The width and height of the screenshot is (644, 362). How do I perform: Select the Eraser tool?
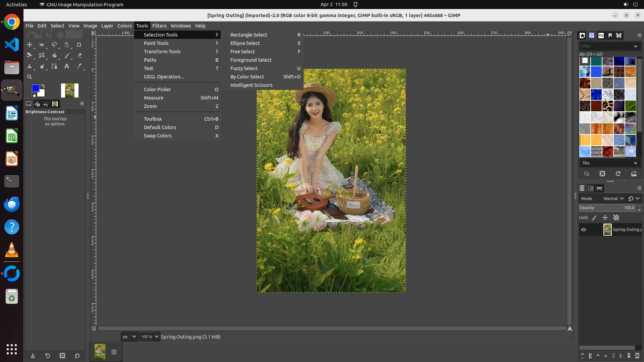79,56
